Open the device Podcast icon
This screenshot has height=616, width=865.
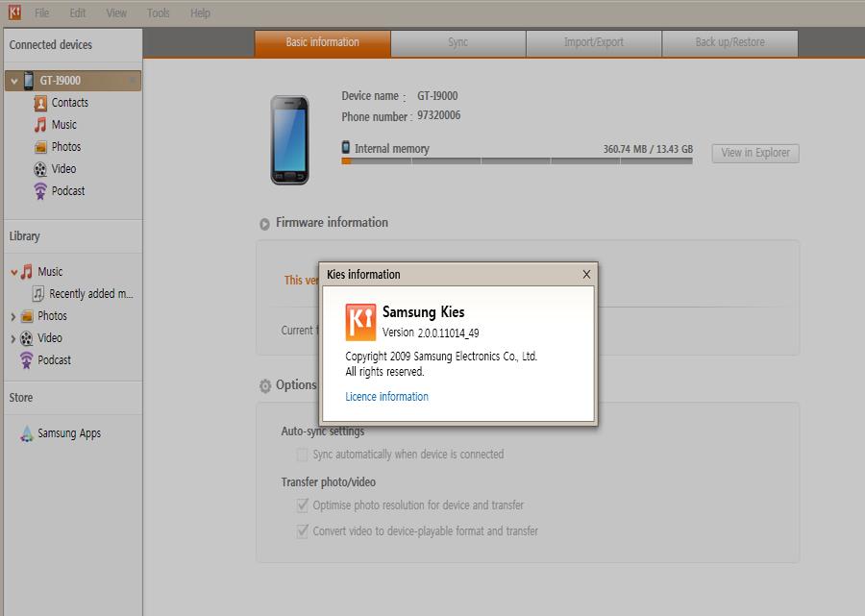point(40,191)
